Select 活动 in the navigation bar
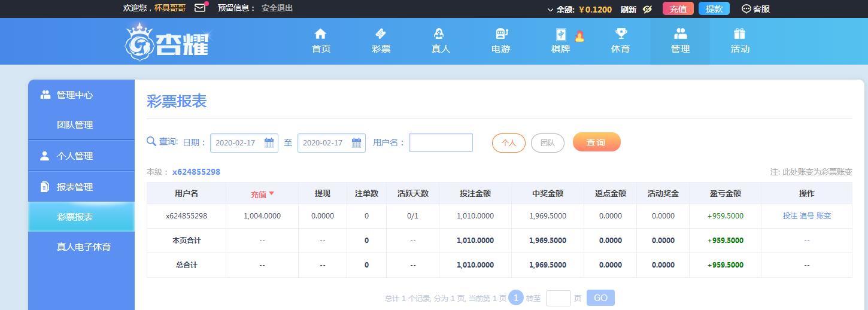The width and height of the screenshot is (868, 310). [x=740, y=49]
